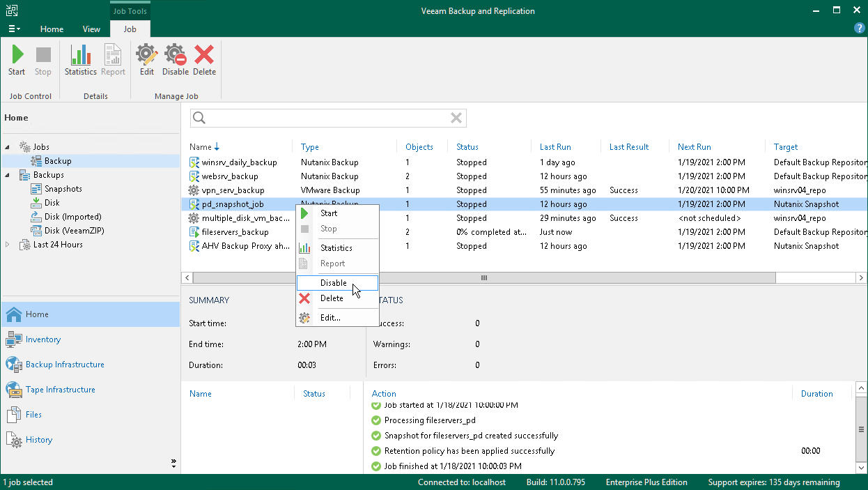Open the Help question mark icon
Viewport: 868px width, 490px height.
860,28
